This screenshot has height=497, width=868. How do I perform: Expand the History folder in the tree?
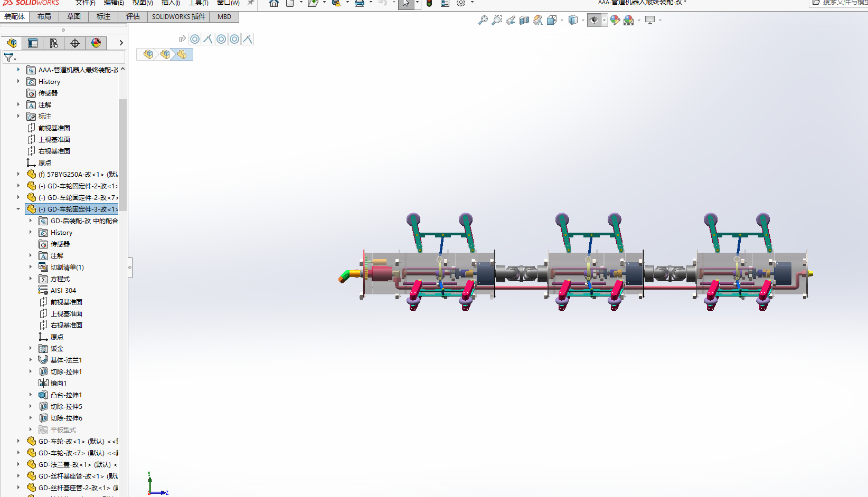(18, 81)
